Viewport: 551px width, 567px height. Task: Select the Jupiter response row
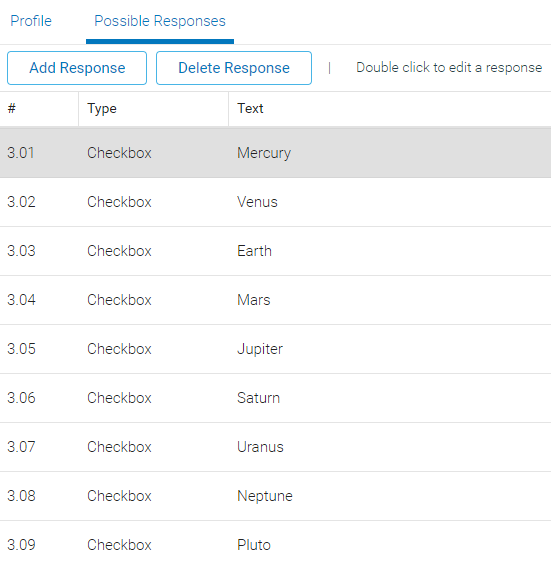coord(276,349)
